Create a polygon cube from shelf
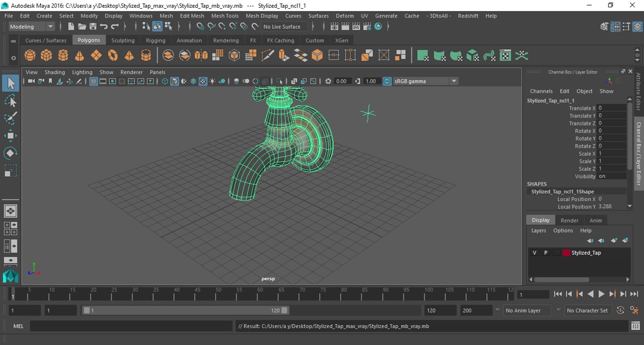Image resolution: width=644 pixels, height=345 pixels. click(46, 55)
